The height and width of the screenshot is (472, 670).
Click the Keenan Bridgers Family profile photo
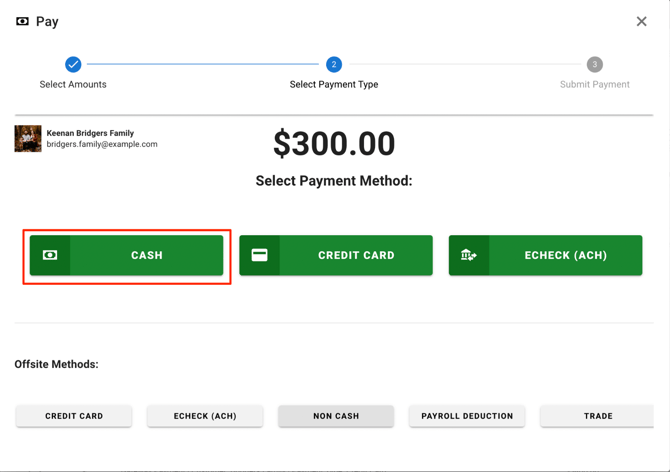pos(28,138)
